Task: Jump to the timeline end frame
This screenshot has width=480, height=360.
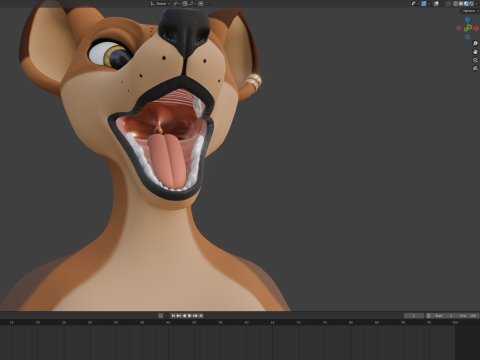Action: [201, 316]
